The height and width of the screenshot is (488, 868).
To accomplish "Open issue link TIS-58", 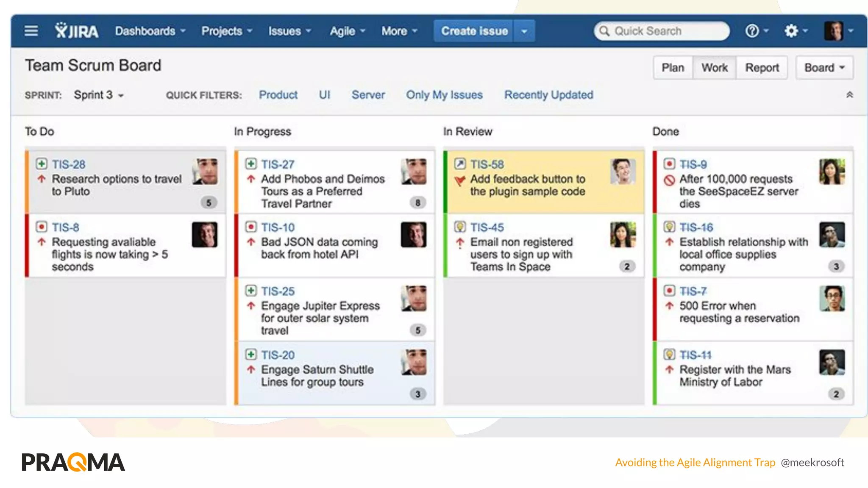I will pos(487,164).
